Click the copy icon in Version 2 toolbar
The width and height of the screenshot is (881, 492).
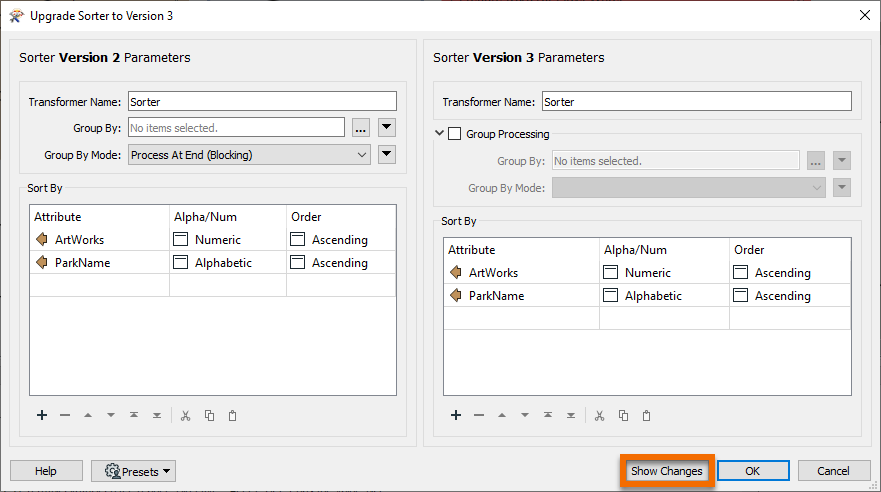pyautogui.click(x=209, y=416)
